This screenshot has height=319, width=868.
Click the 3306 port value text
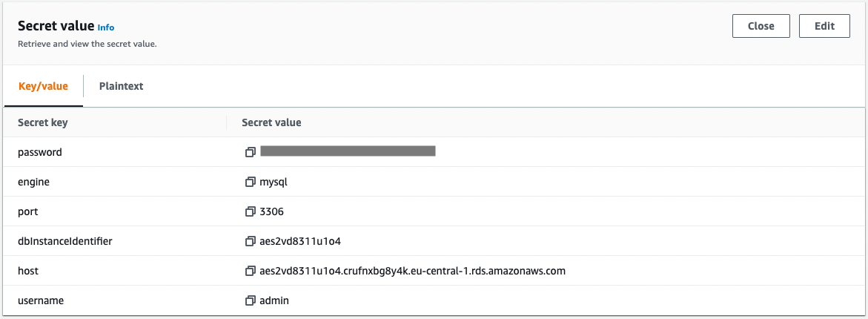(272, 211)
